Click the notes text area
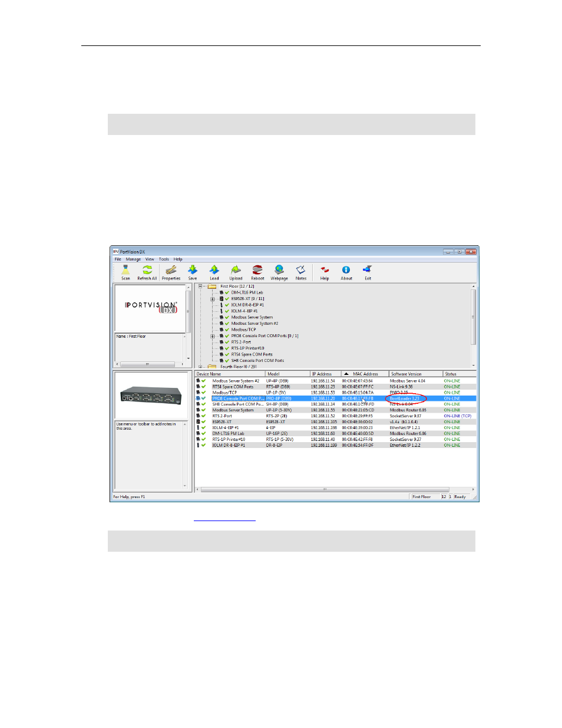The width and height of the screenshot is (562, 728). 151,455
